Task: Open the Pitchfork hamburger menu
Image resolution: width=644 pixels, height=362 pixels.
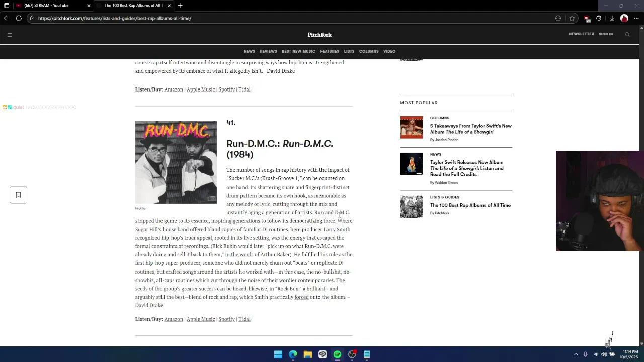Action: pyautogui.click(x=10, y=35)
